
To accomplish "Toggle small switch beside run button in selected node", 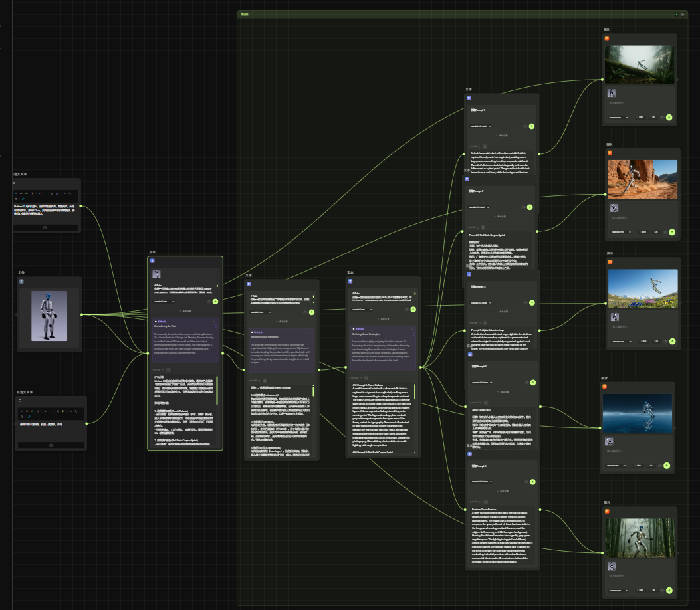I will coord(208,301).
